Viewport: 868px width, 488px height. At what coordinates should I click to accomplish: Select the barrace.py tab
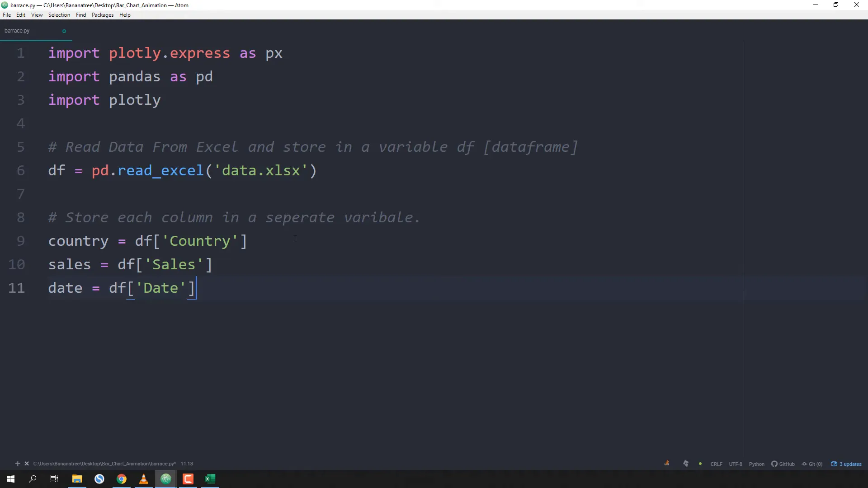point(17,31)
